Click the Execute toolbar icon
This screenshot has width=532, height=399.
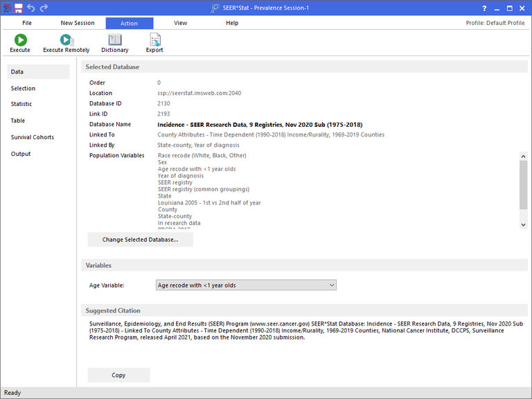pyautogui.click(x=20, y=41)
